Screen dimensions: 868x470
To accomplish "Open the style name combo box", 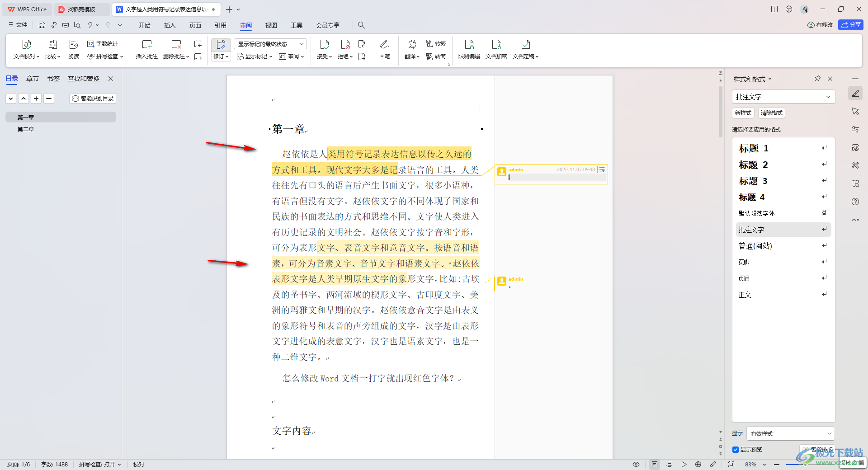I will click(783, 97).
